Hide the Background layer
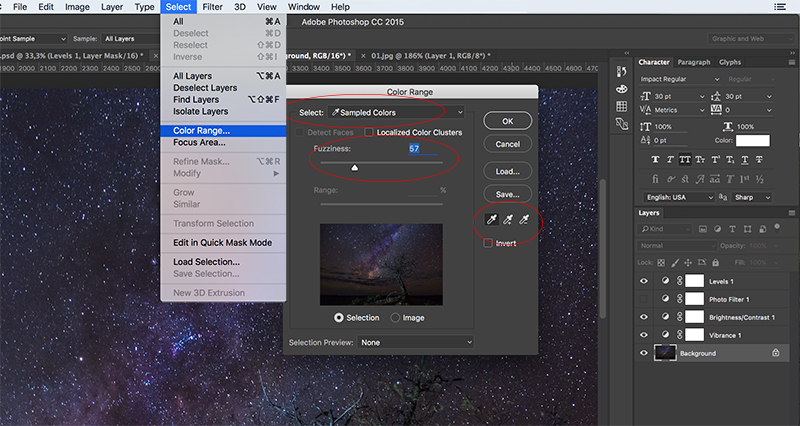 coord(644,353)
